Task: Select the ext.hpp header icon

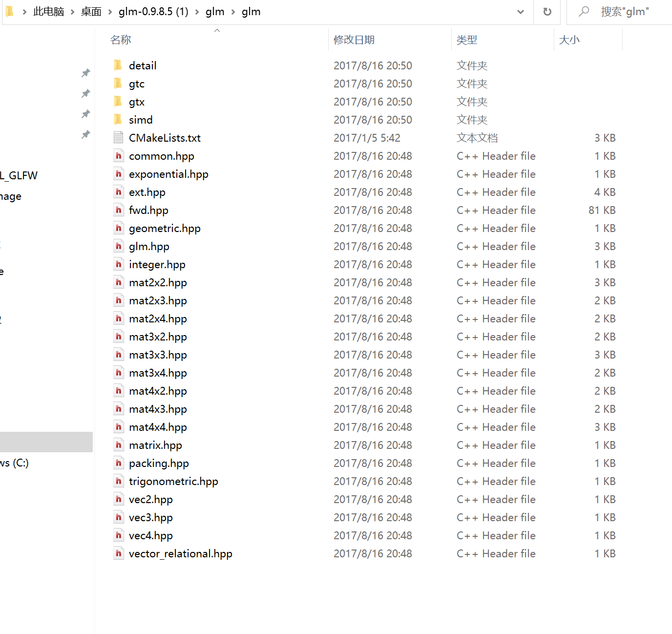Action: point(118,192)
